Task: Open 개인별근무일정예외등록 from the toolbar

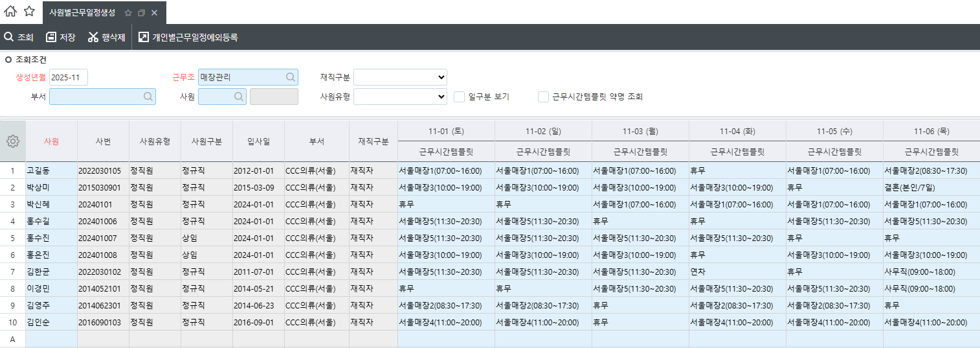Action: point(188,38)
